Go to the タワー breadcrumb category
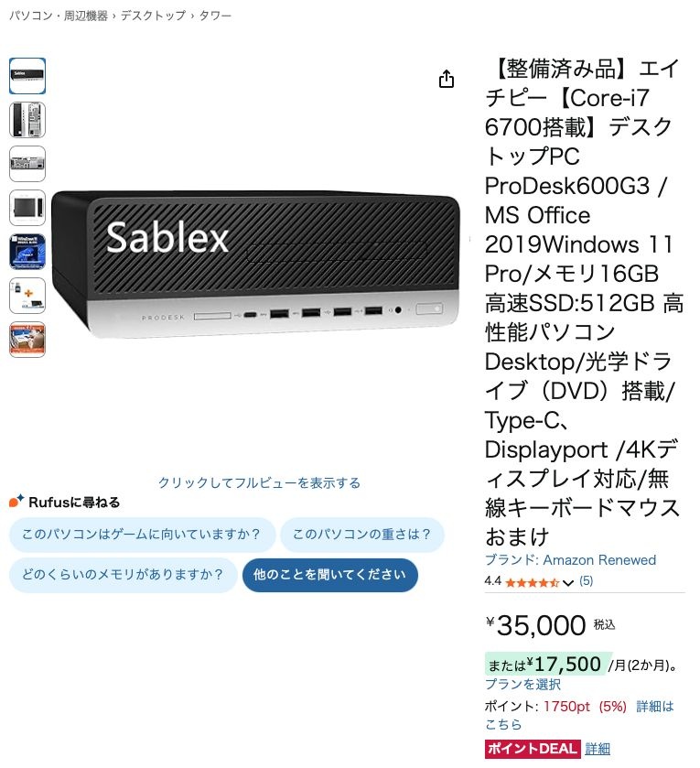The image size is (700, 768). click(x=215, y=16)
